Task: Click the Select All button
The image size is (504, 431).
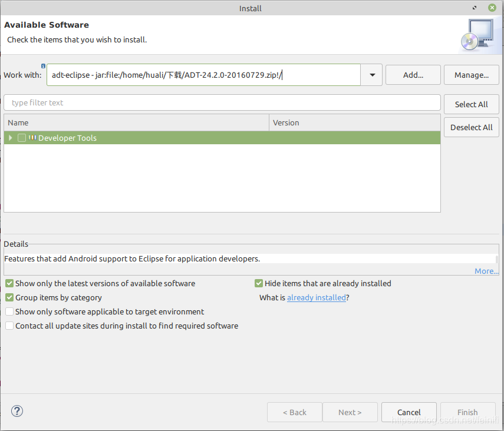Action: pos(471,104)
